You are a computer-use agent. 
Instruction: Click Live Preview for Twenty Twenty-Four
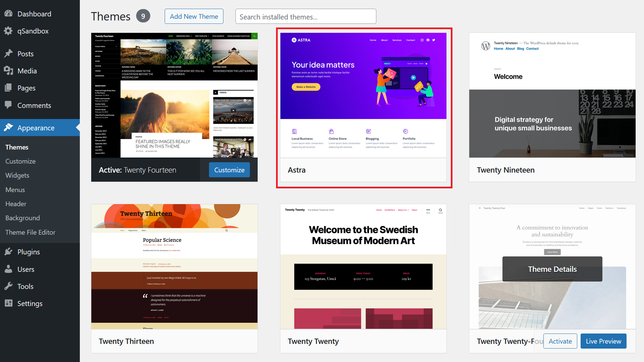click(603, 341)
